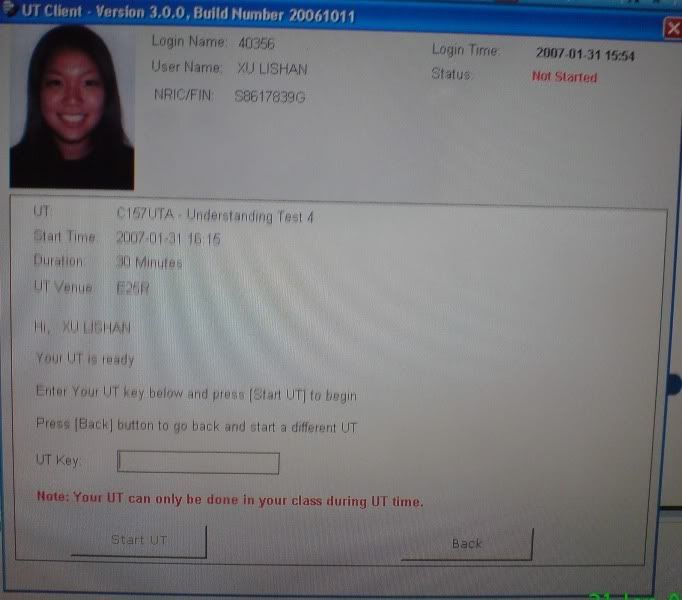
Task: Select the user name XU LISHAN
Action: [272, 69]
